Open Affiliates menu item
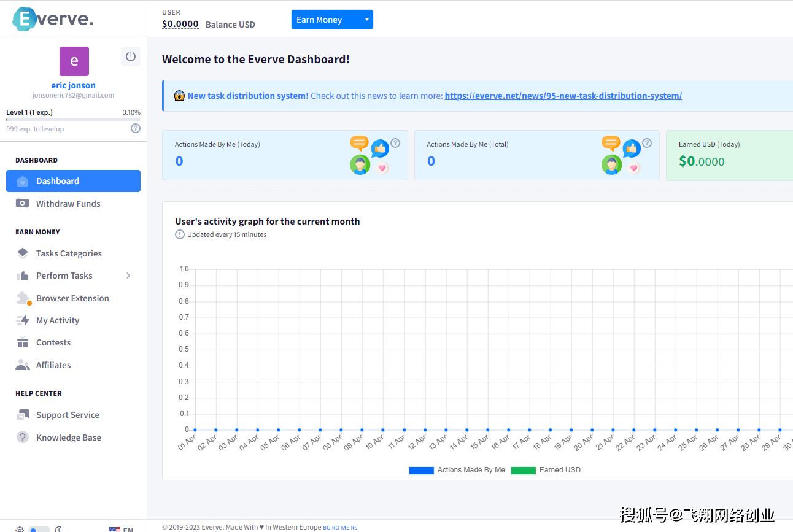This screenshot has width=793, height=532. pyautogui.click(x=73, y=365)
